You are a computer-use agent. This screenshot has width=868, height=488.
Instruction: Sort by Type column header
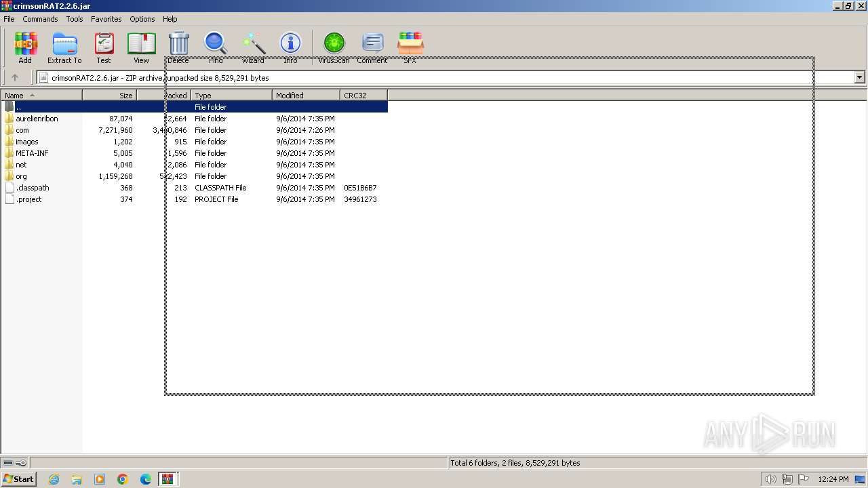[x=232, y=96]
